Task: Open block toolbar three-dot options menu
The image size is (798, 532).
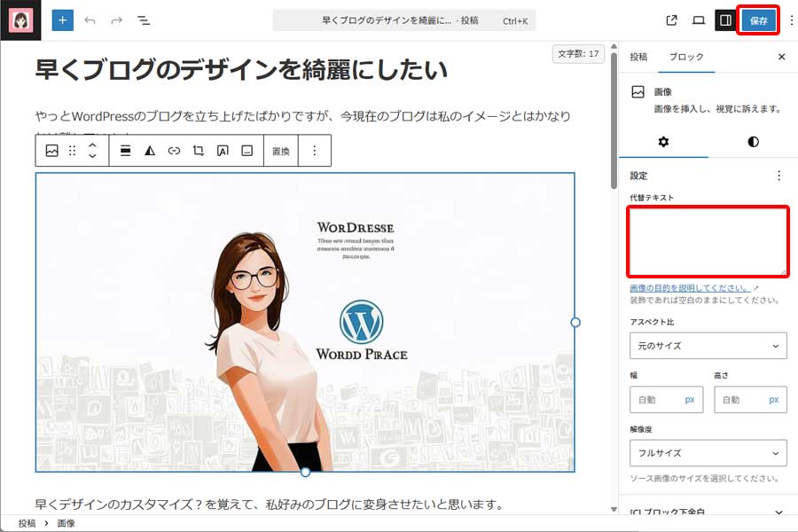Action: (314, 151)
